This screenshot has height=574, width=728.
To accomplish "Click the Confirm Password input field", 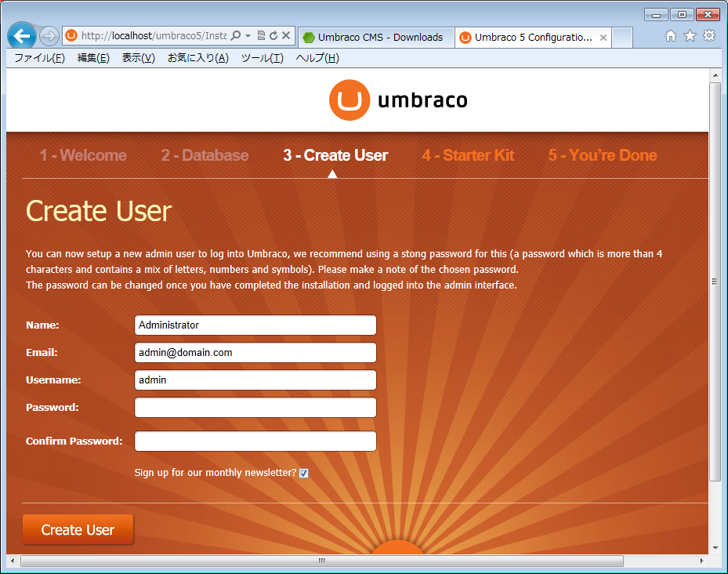I will (x=255, y=441).
